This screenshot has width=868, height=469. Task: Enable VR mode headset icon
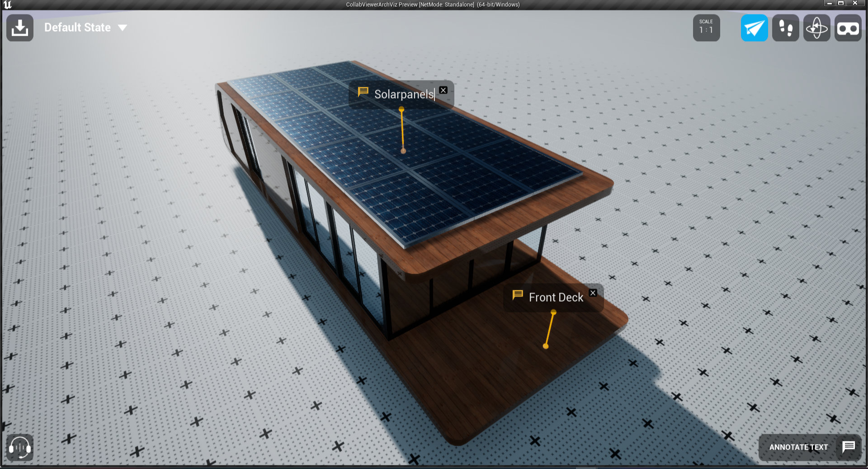click(848, 28)
